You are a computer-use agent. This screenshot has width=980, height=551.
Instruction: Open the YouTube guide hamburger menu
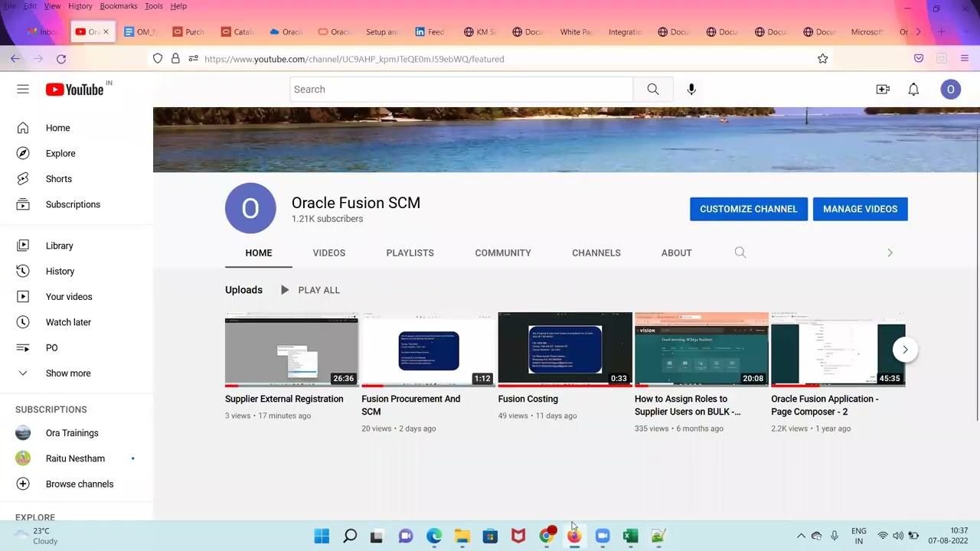[x=23, y=90]
